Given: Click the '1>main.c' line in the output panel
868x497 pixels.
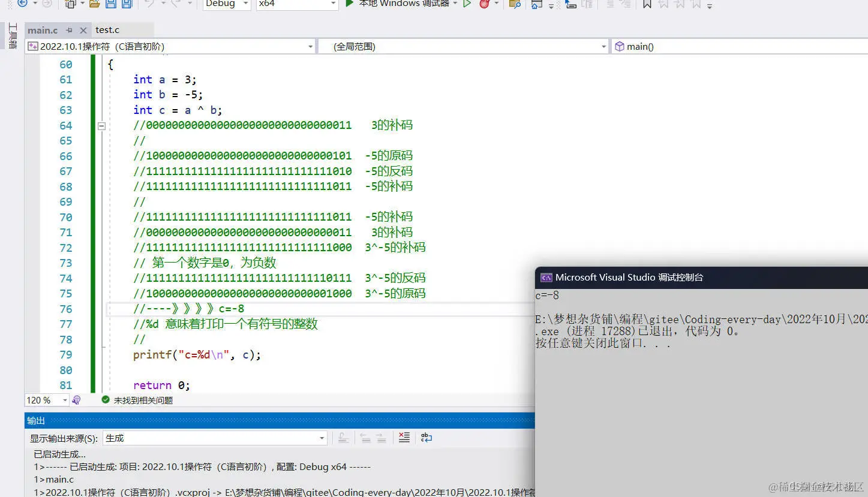Looking at the screenshot, I should tap(54, 480).
